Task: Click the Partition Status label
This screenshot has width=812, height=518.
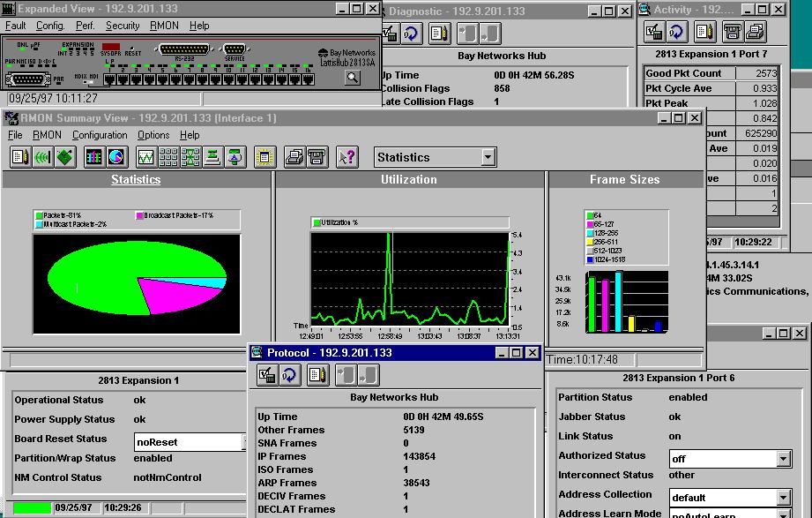Action: click(595, 397)
